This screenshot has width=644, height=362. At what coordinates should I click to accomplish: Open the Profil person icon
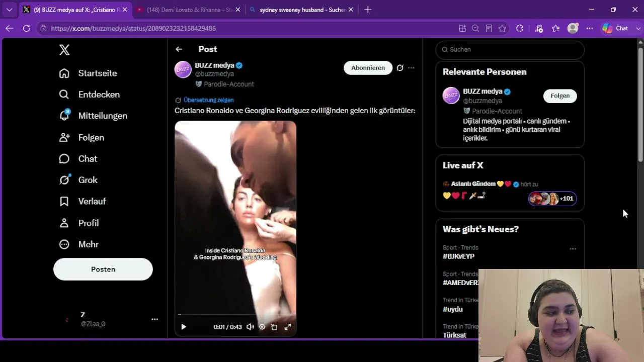tap(64, 223)
